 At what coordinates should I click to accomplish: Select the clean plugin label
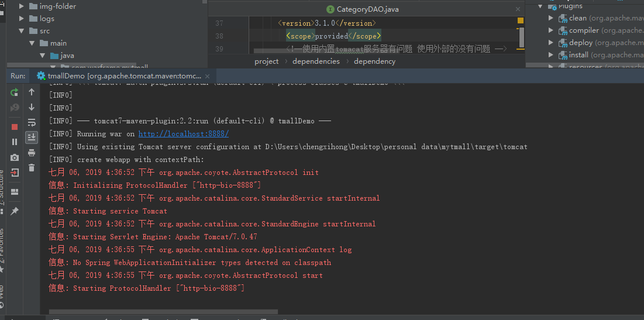[577, 18]
